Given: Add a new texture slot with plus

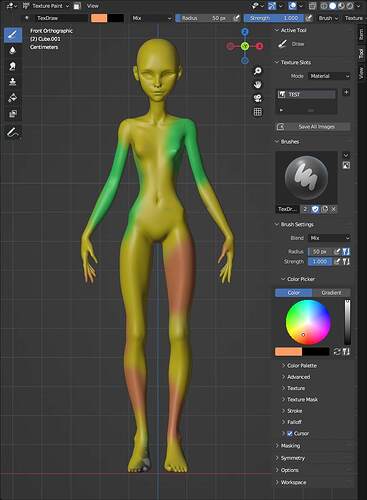Looking at the screenshot, I should tap(346, 92).
